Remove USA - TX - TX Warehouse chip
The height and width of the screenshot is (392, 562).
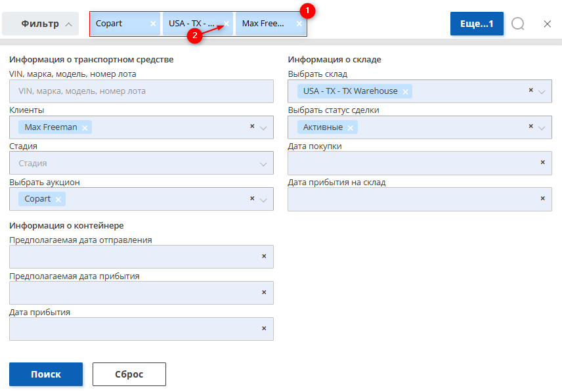[x=405, y=92]
